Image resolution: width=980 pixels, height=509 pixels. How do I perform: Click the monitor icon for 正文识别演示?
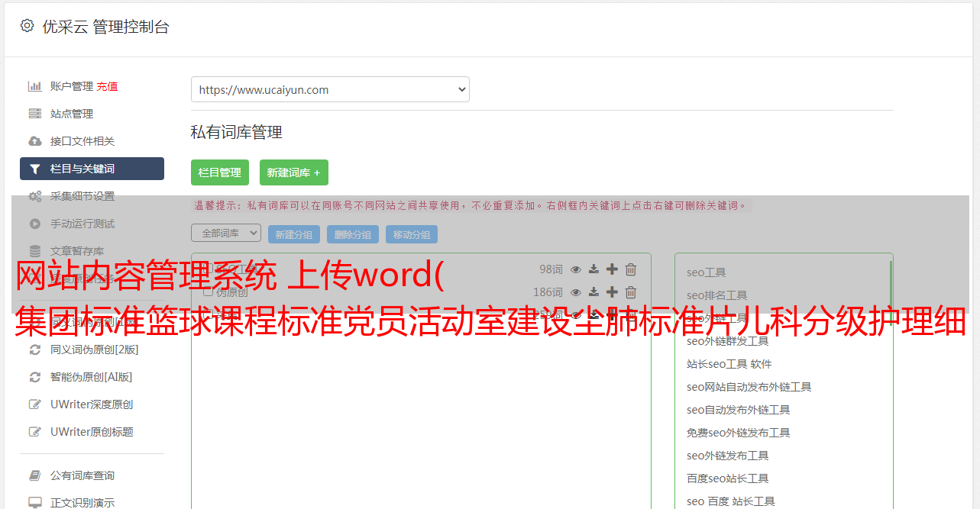pos(35,503)
